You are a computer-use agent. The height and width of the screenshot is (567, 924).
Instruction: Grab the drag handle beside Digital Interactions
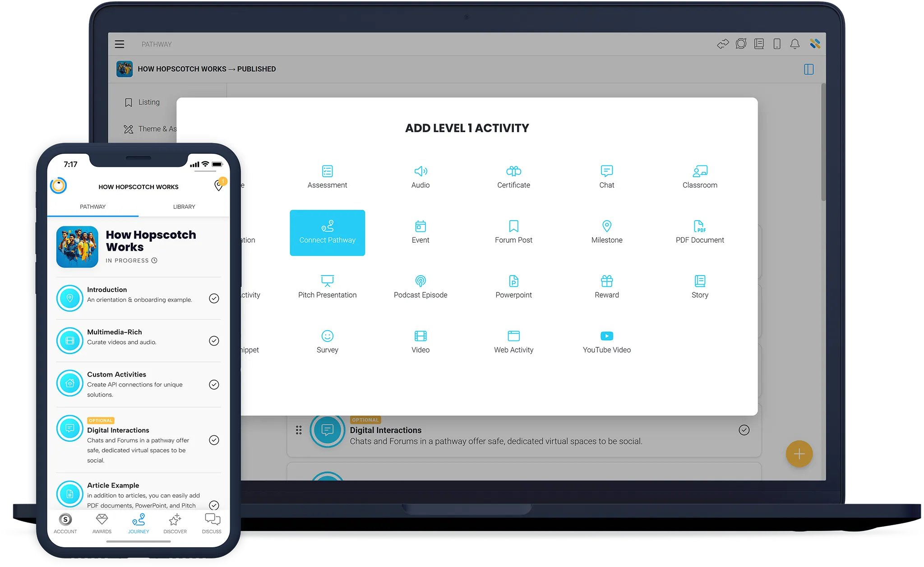point(299,430)
